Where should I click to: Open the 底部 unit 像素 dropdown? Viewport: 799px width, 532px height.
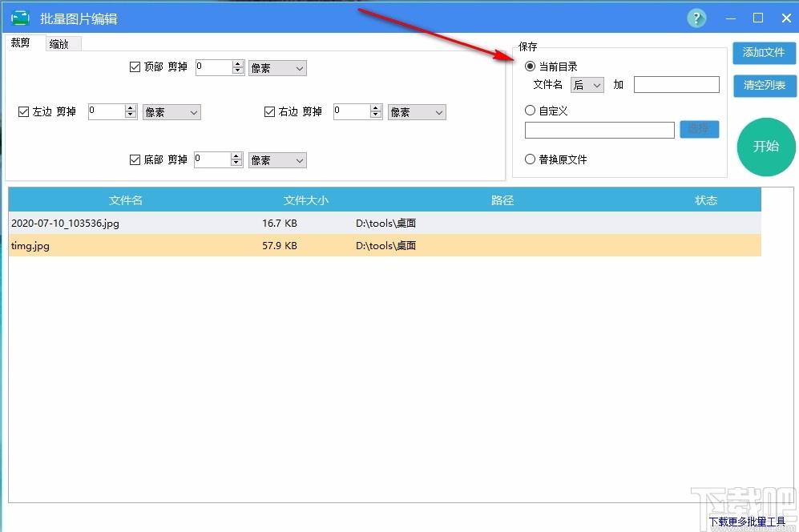coord(278,160)
